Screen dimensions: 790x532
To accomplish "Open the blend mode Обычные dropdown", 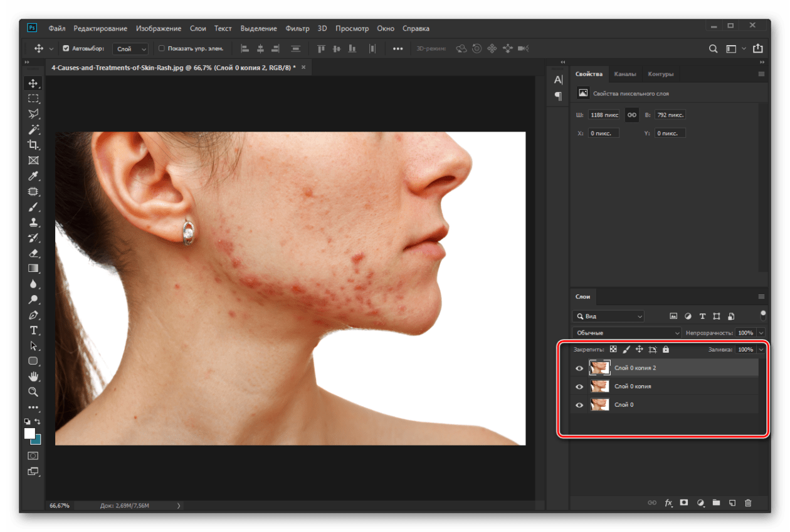I will click(626, 333).
